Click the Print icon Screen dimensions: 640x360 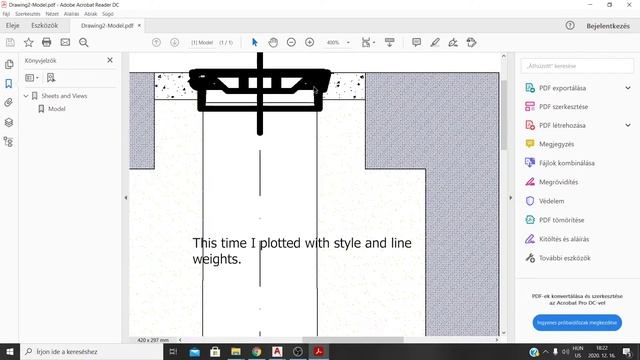click(47, 42)
